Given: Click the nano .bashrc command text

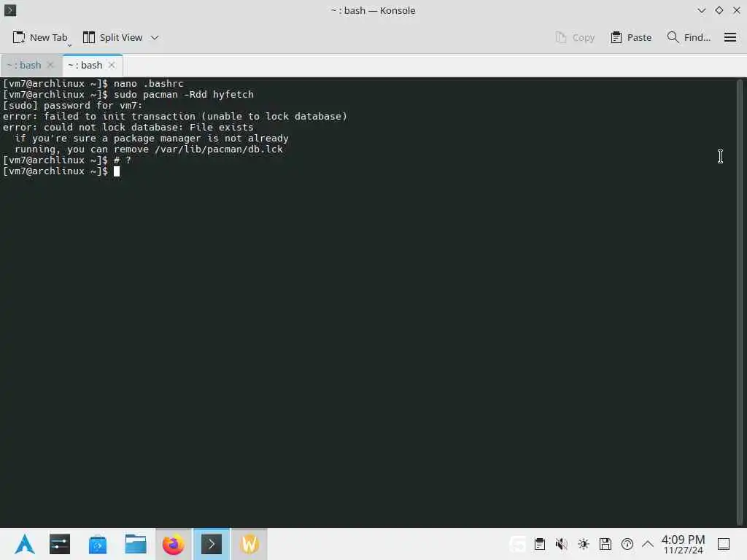Looking at the screenshot, I should (148, 83).
